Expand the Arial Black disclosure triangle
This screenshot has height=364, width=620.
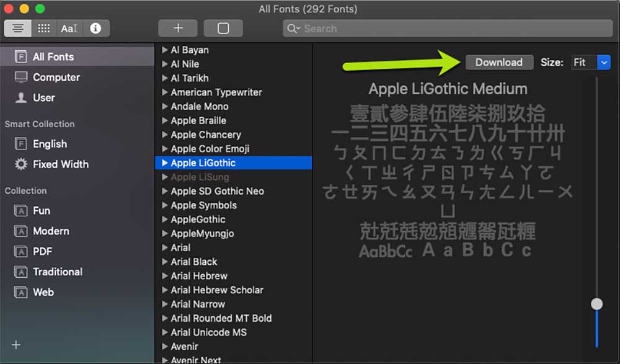[x=165, y=262]
